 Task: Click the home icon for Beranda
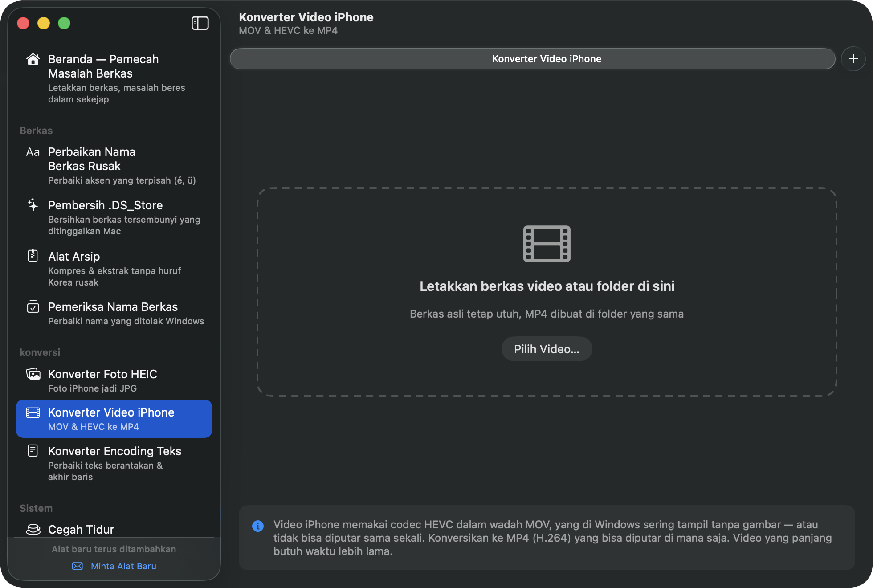[33, 59]
